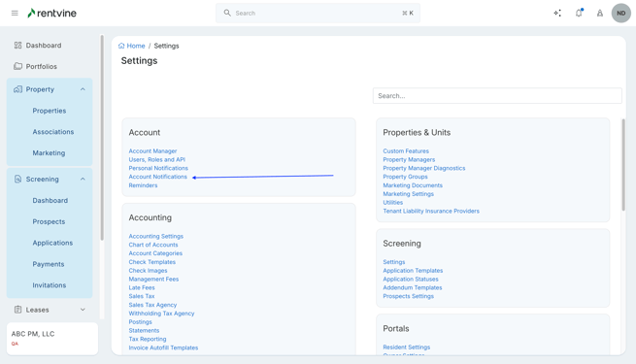Open Statements link
This screenshot has height=364, width=636.
point(144,330)
